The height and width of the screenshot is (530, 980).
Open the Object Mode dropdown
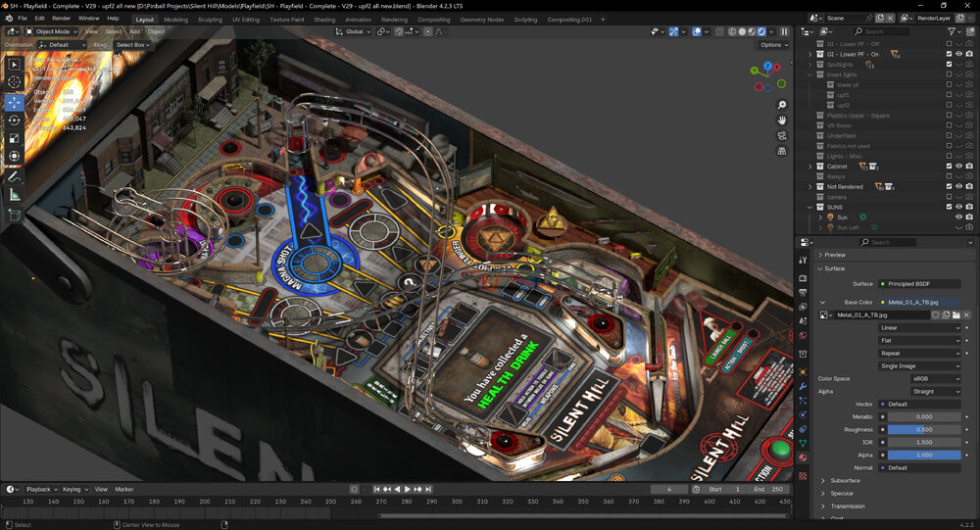click(51, 31)
